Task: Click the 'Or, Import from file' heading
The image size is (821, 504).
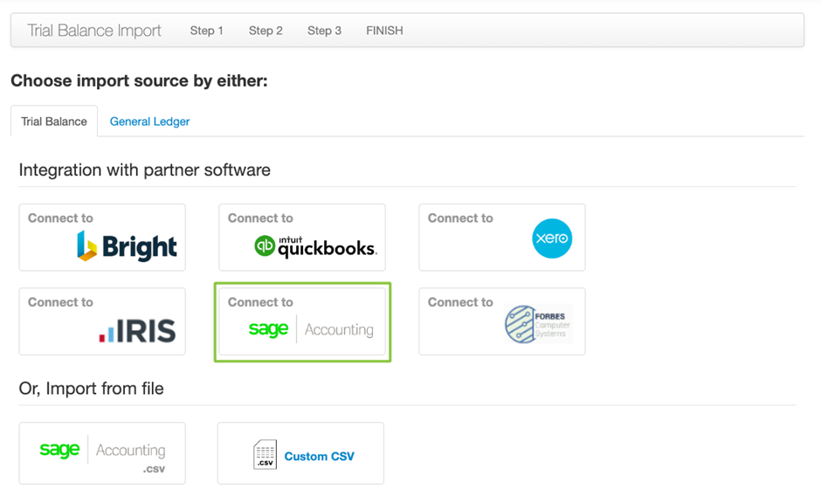Action: pyautogui.click(x=91, y=388)
